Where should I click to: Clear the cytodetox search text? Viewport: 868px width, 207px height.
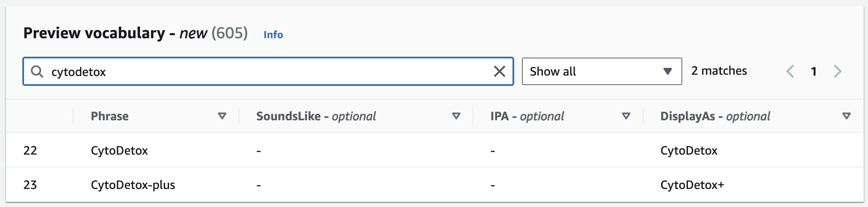(x=499, y=71)
